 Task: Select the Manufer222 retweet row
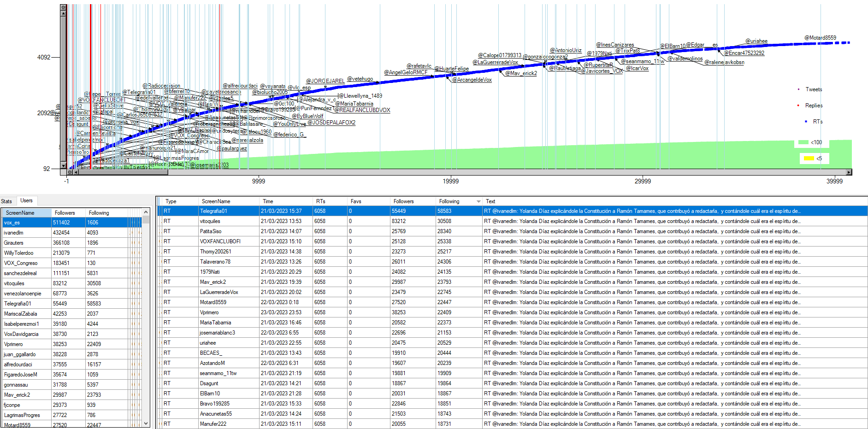pos(513,424)
